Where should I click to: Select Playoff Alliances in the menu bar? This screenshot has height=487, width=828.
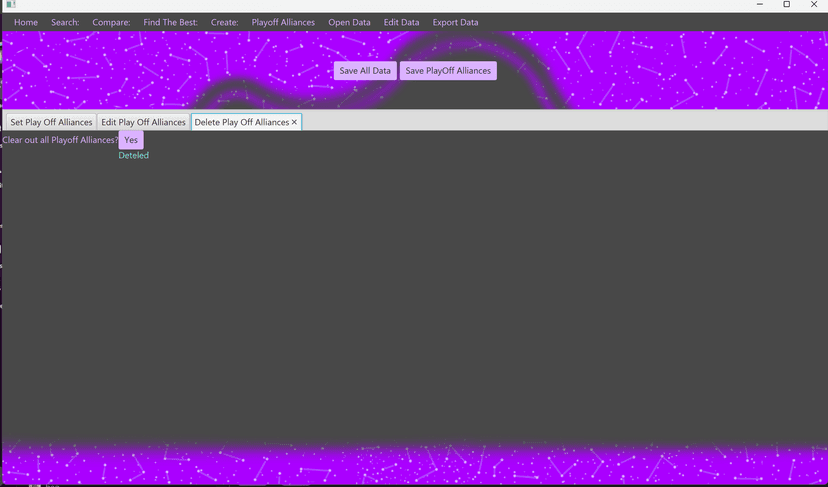tap(283, 22)
